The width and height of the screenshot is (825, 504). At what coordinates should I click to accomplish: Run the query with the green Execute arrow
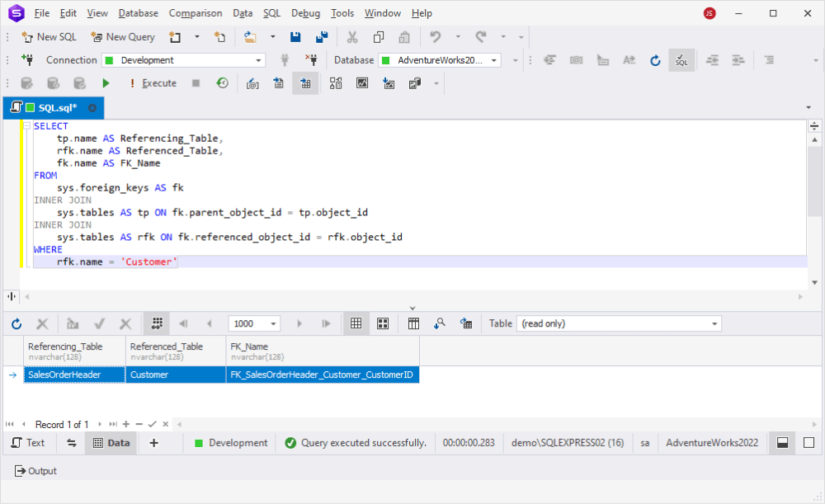(x=105, y=82)
